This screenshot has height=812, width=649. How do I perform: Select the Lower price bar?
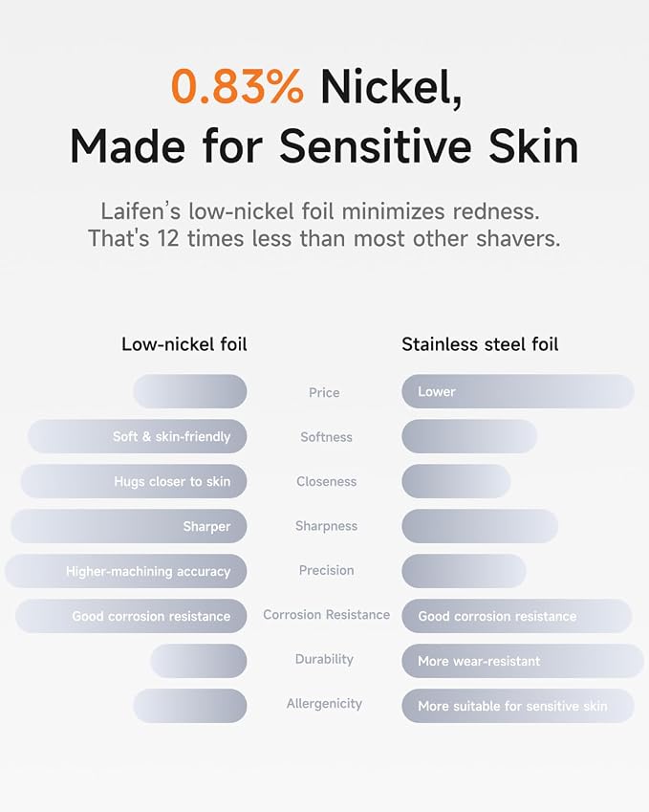click(517, 391)
